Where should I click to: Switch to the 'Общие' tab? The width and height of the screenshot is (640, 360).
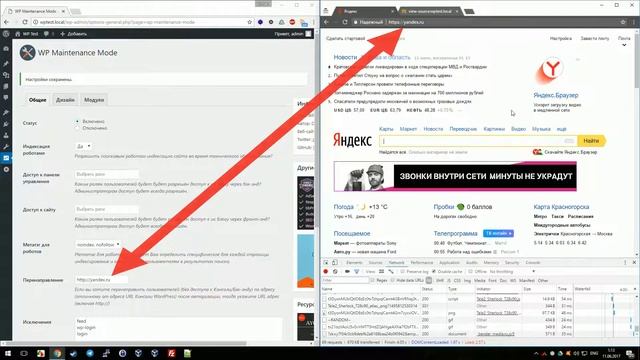pos(37,100)
